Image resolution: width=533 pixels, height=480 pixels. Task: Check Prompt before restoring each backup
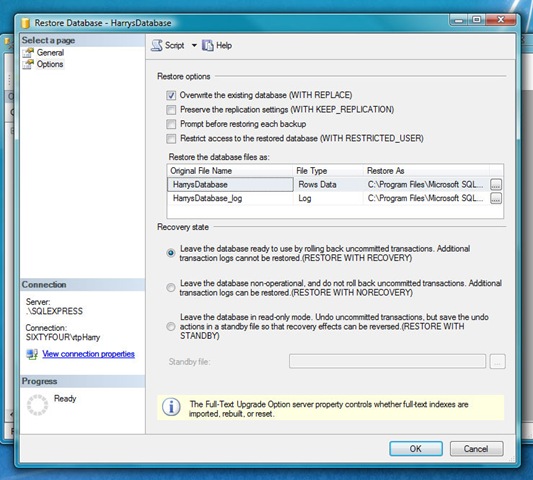coord(171,124)
